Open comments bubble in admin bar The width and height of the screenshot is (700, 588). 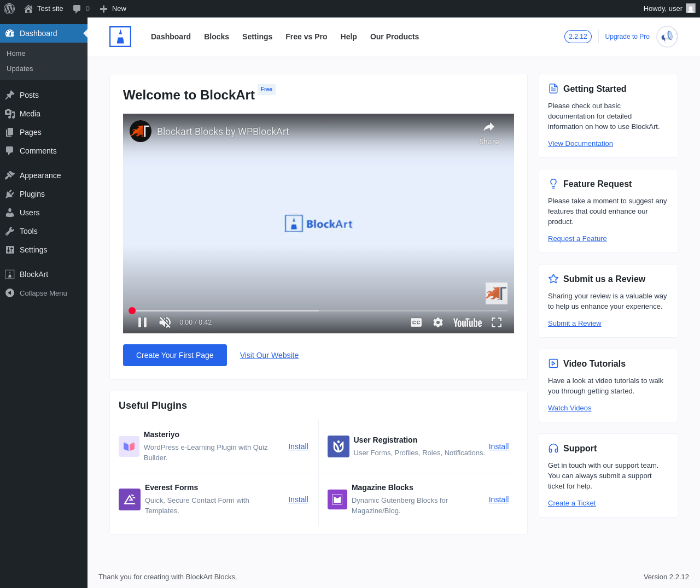tap(81, 9)
